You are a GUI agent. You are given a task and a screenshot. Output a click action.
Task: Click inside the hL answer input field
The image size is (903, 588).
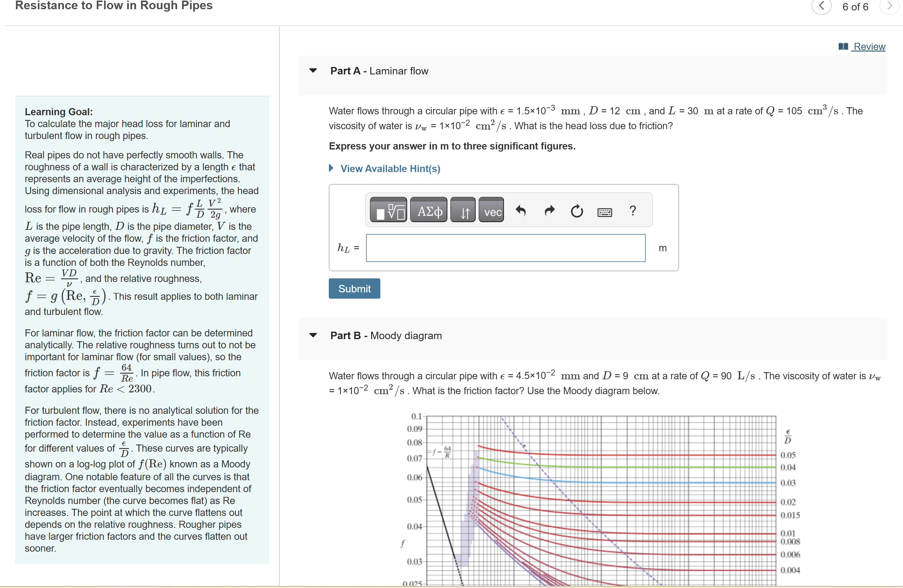[x=505, y=248]
